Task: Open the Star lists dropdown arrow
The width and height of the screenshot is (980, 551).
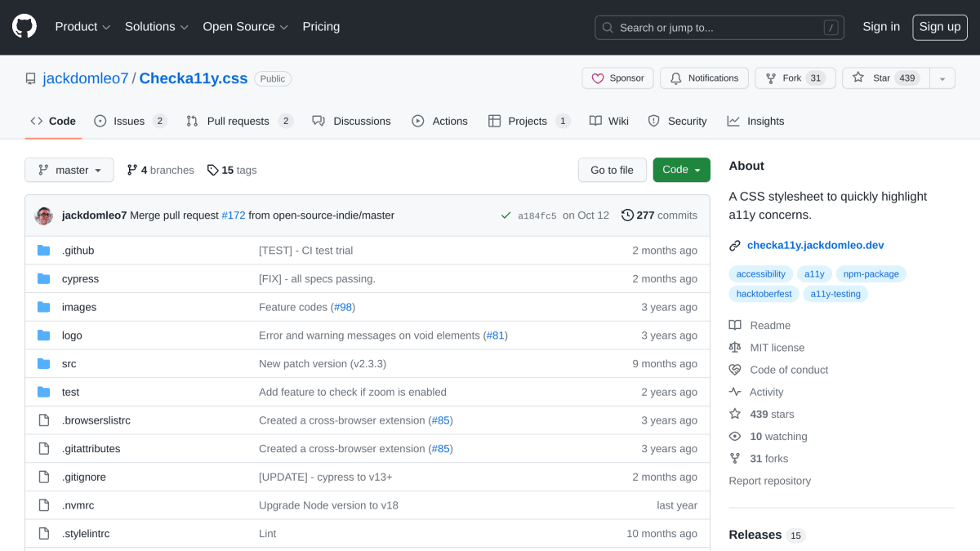Action: (942, 78)
